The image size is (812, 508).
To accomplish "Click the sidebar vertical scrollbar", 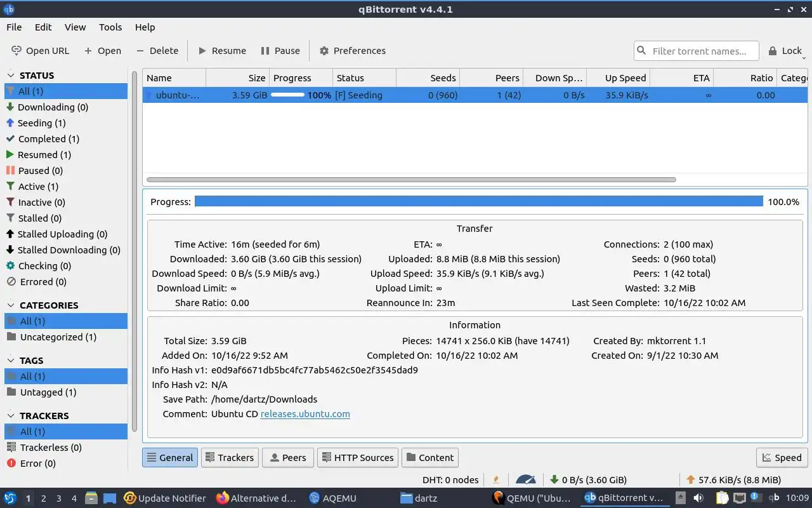I will (134, 251).
